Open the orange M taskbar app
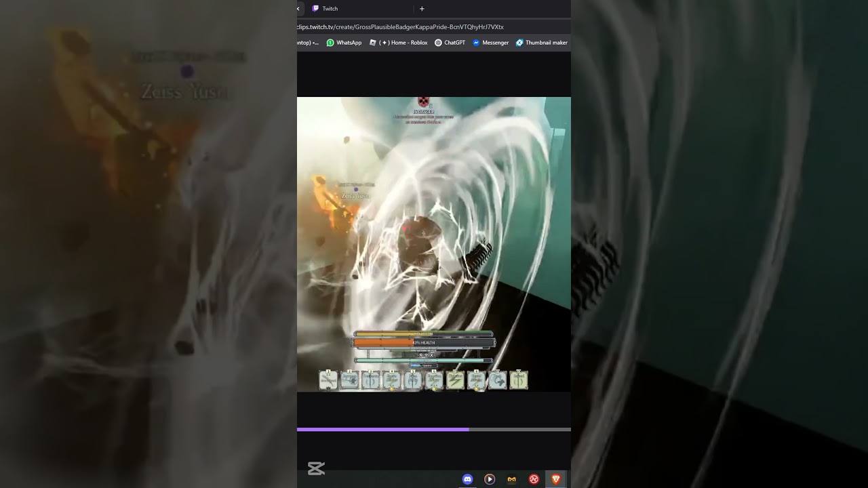The image size is (868, 488). [512, 479]
